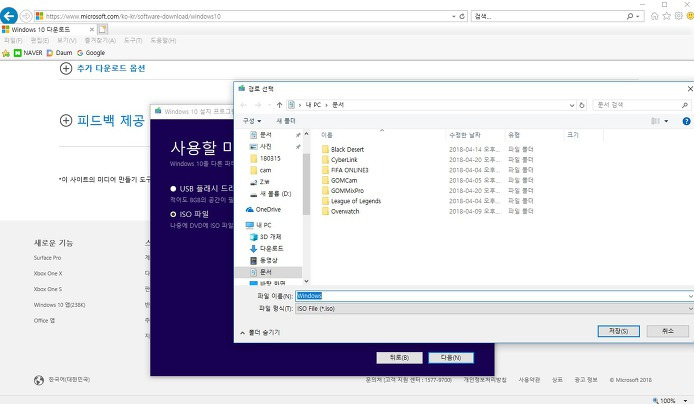Image resolution: width=694 pixels, height=404 pixels.
Task: Expand 추가 다운로드 옵션 section
Action: 102,68
